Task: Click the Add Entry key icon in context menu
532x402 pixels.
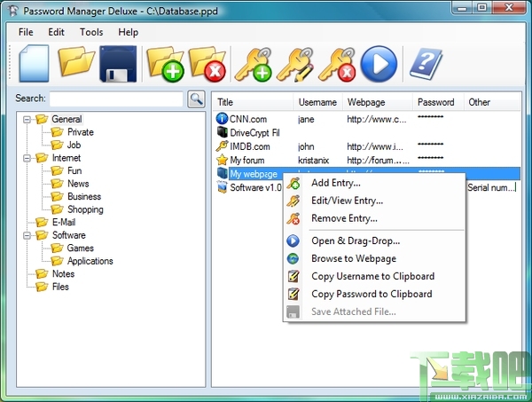Action: point(293,184)
